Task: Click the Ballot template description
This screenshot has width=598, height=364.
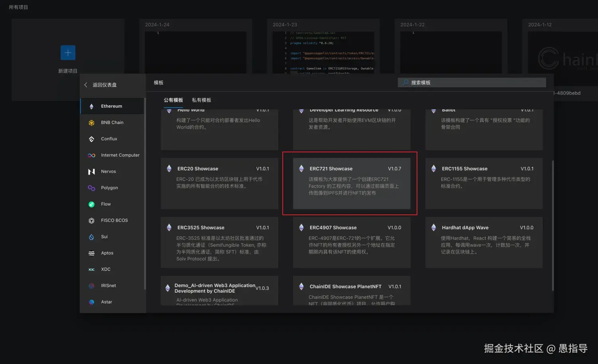Action: click(485, 124)
